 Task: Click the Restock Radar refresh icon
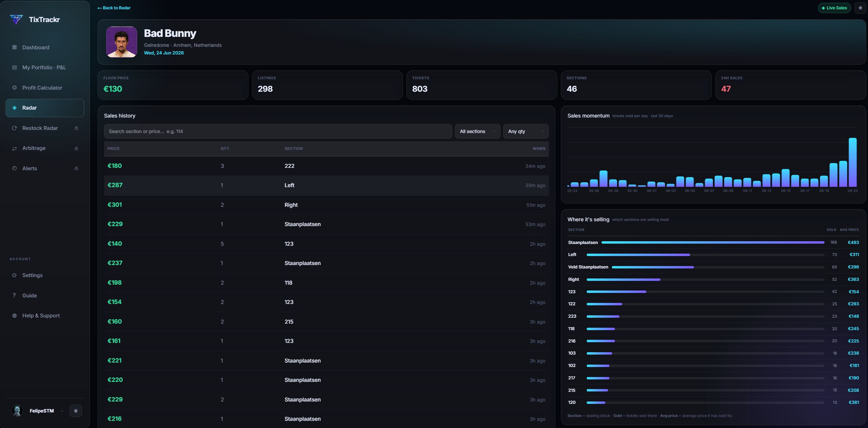14,128
